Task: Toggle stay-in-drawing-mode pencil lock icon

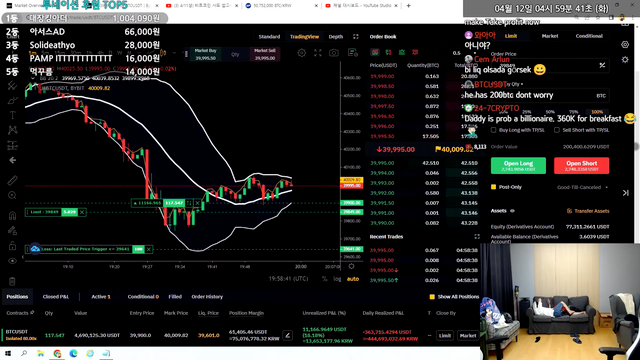Action: click(x=12, y=230)
